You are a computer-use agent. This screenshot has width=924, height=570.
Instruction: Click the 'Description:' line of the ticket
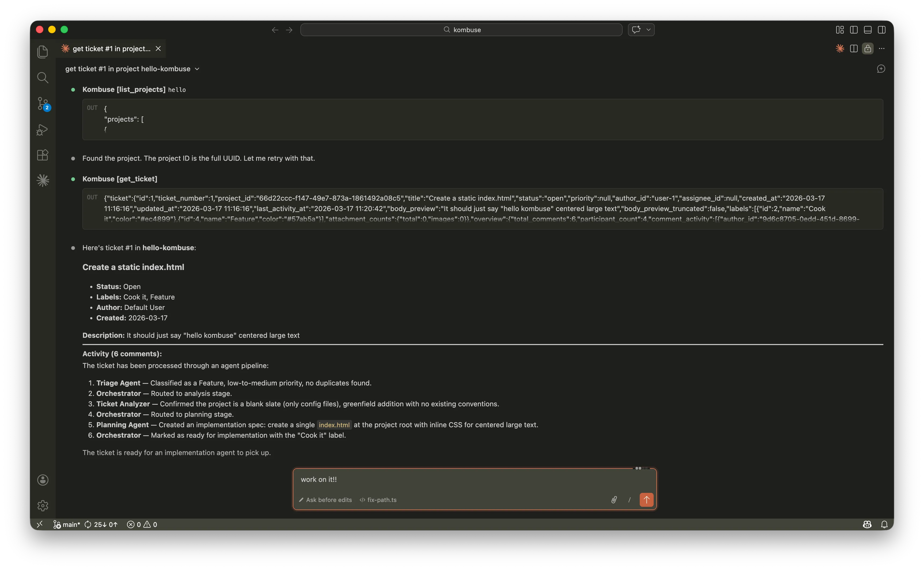click(x=191, y=335)
